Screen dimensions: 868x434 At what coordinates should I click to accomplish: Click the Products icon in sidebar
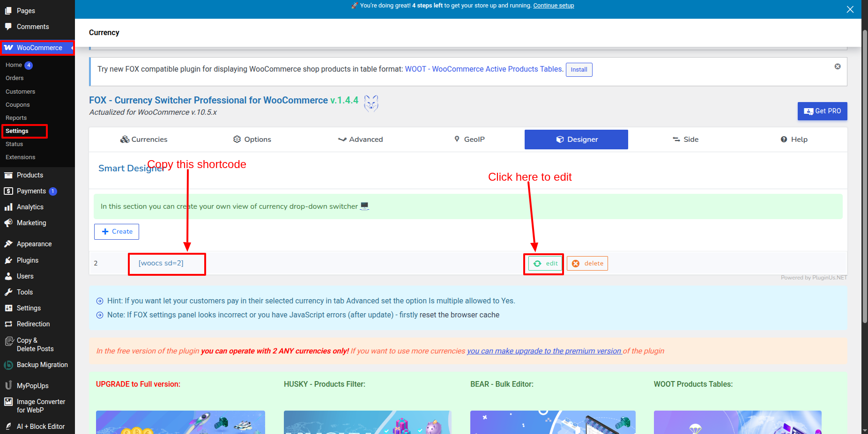(x=8, y=175)
